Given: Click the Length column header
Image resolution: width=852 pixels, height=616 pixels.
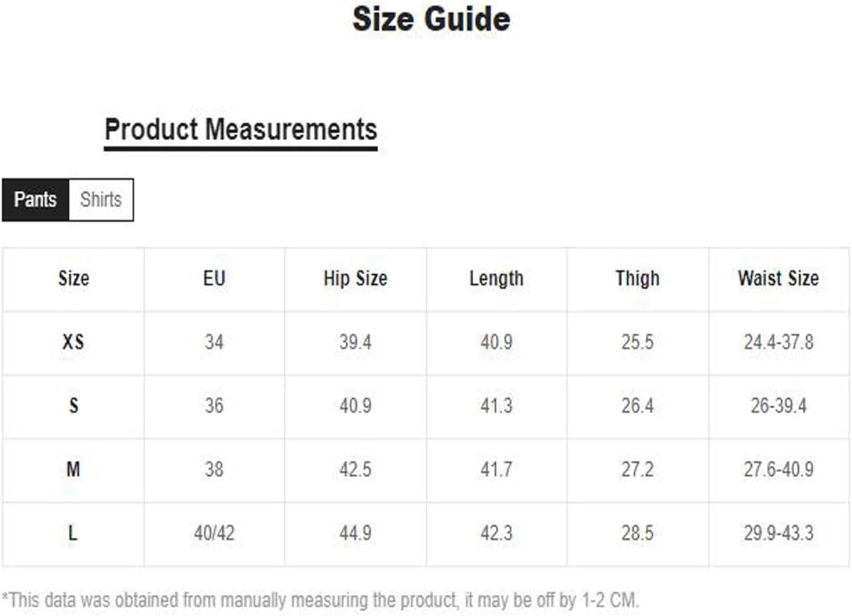Looking at the screenshot, I should 496,279.
